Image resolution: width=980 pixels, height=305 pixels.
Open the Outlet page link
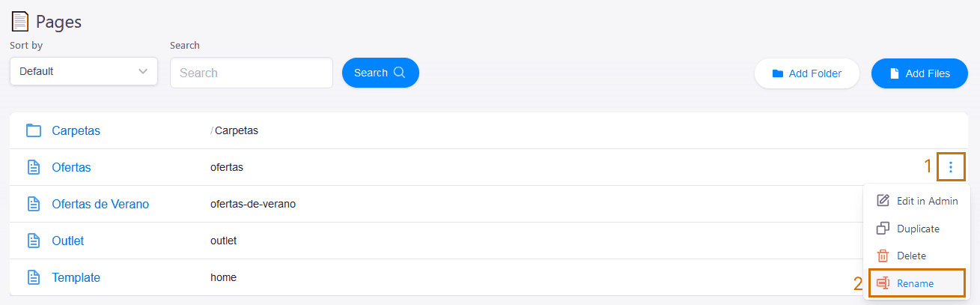(67, 241)
